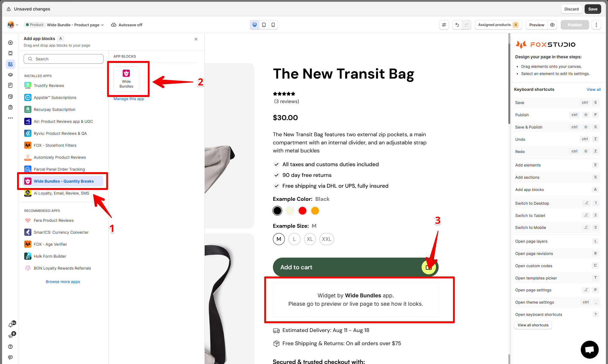Click the undo arrow icon
This screenshot has width=608, height=364.
coord(457,25)
